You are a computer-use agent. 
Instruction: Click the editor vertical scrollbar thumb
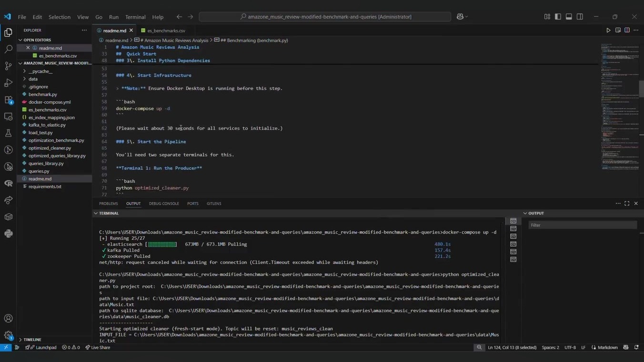pos(641,88)
